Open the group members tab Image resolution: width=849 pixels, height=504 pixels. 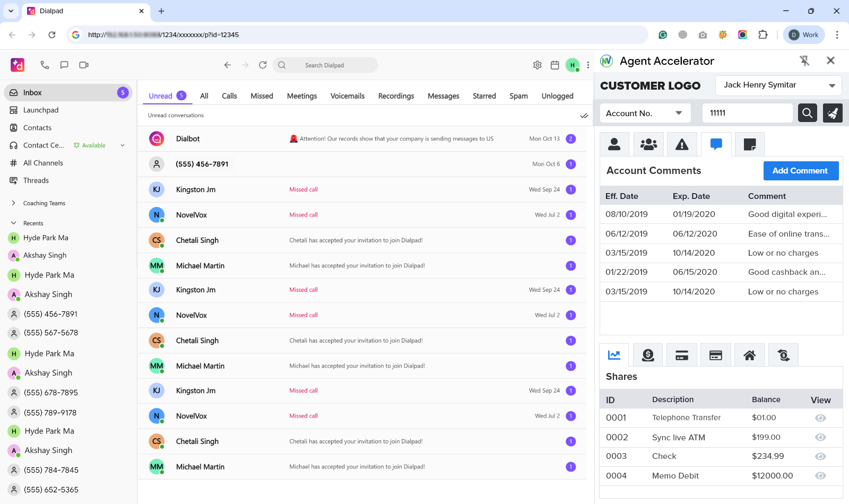648,144
